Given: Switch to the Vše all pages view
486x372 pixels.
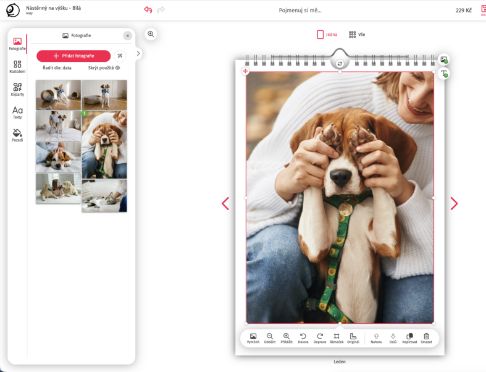Looking at the screenshot, I should click(357, 34).
